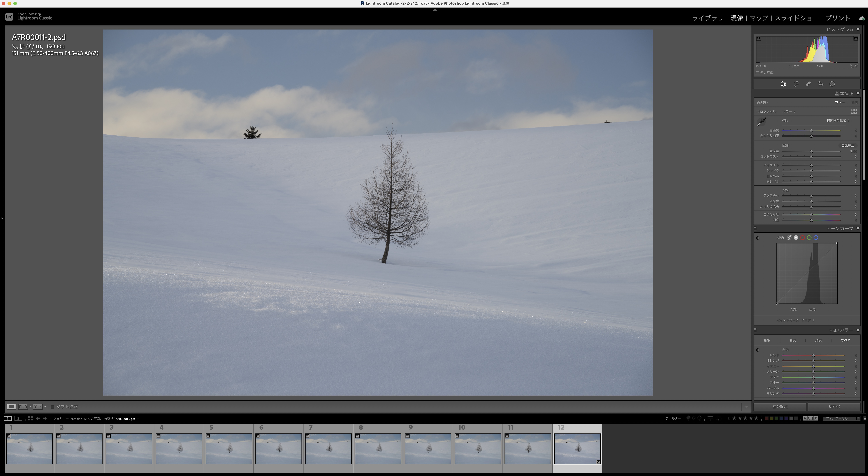Open the 彩度 tab in HSL panel
The width and height of the screenshot is (868, 476).
coord(793,340)
